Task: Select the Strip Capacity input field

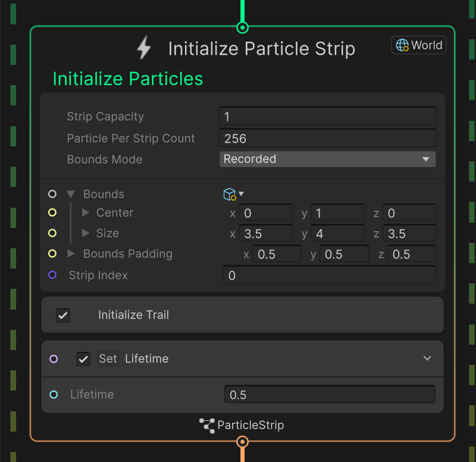Action: pyautogui.click(x=327, y=116)
